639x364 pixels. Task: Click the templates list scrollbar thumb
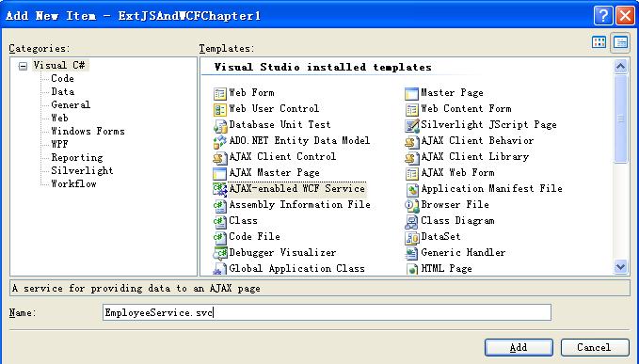click(x=620, y=119)
